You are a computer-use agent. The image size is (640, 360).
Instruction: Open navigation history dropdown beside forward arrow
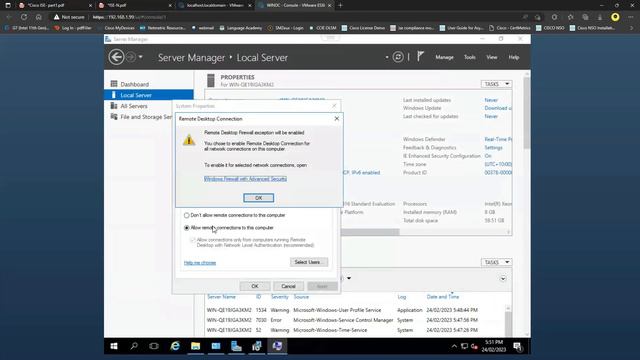140,57
